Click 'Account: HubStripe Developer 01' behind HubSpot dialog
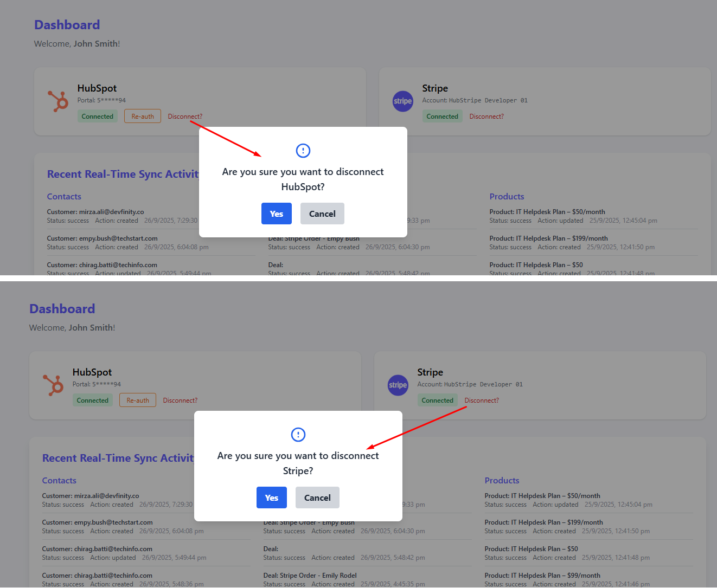Screen dimensions: 717x588 (x=475, y=100)
